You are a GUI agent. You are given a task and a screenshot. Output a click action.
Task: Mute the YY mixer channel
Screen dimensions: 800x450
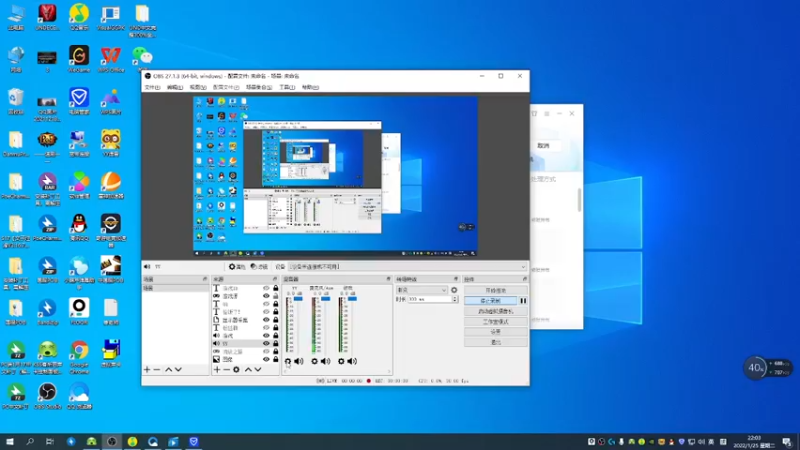(x=299, y=361)
